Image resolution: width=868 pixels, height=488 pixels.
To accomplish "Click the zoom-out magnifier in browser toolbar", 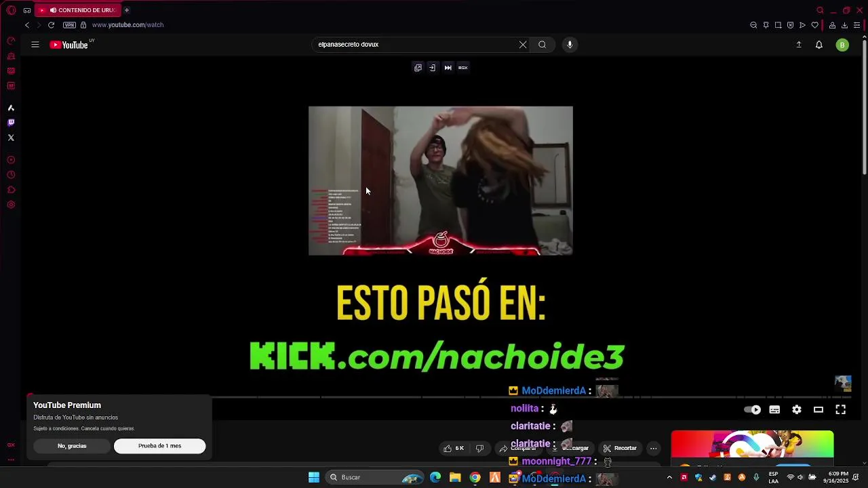I will click(753, 25).
